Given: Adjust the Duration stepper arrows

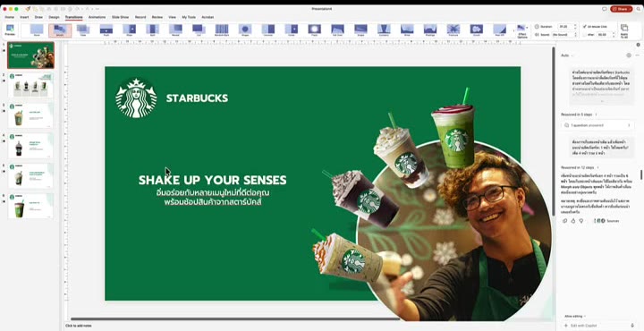Looking at the screenshot, I should [x=574, y=27].
